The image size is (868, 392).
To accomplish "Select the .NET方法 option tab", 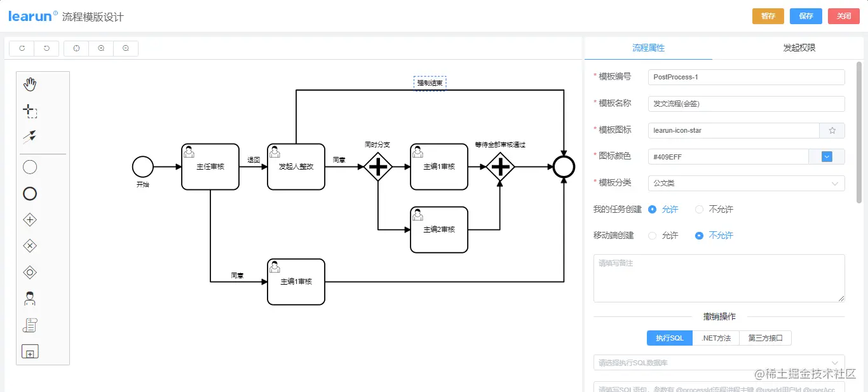I will pyautogui.click(x=716, y=338).
